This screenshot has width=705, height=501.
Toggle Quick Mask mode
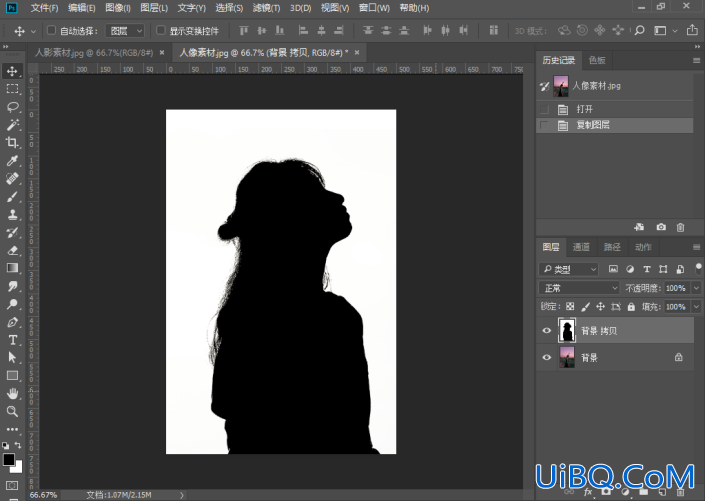[12, 486]
